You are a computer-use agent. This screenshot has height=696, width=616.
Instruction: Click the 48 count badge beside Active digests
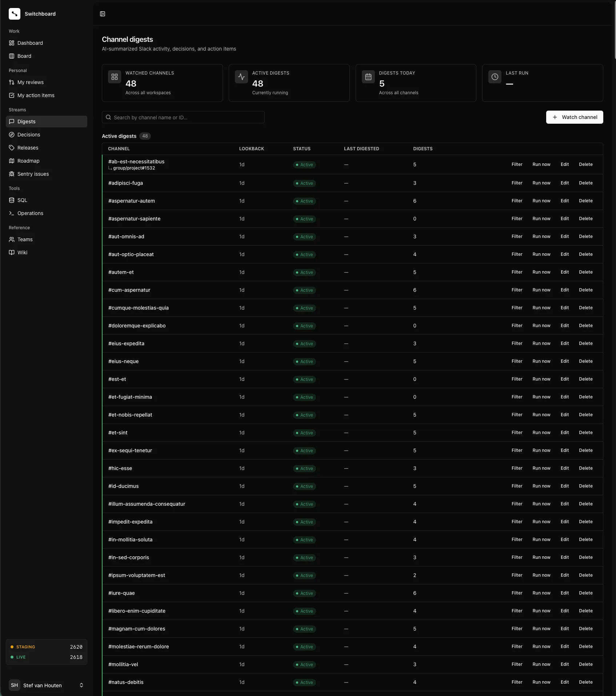click(x=145, y=136)
